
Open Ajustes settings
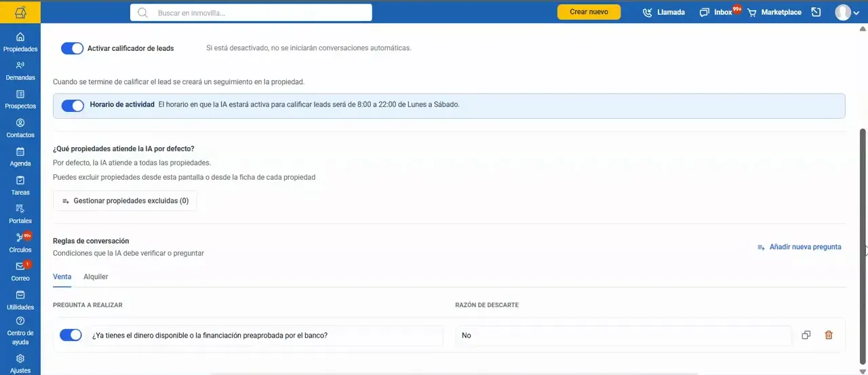tap(20, 363)
